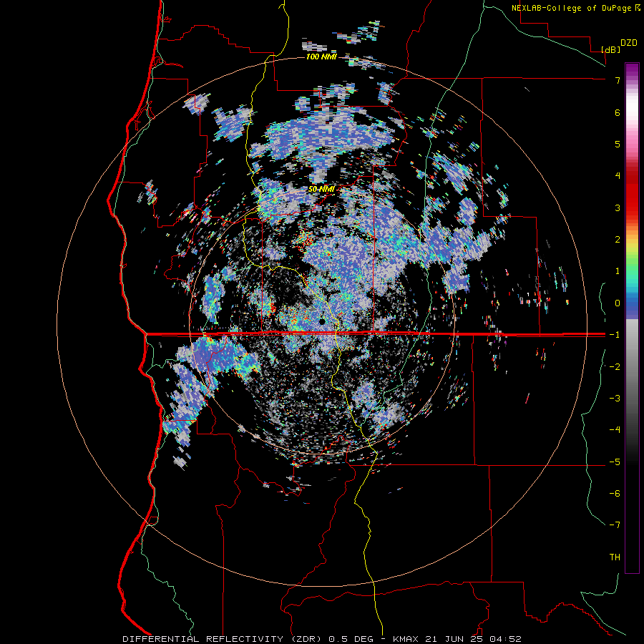Screen dimensions: 644x644
Task: Click the -6 value on the scale
Action: click(x=615, y=494)
